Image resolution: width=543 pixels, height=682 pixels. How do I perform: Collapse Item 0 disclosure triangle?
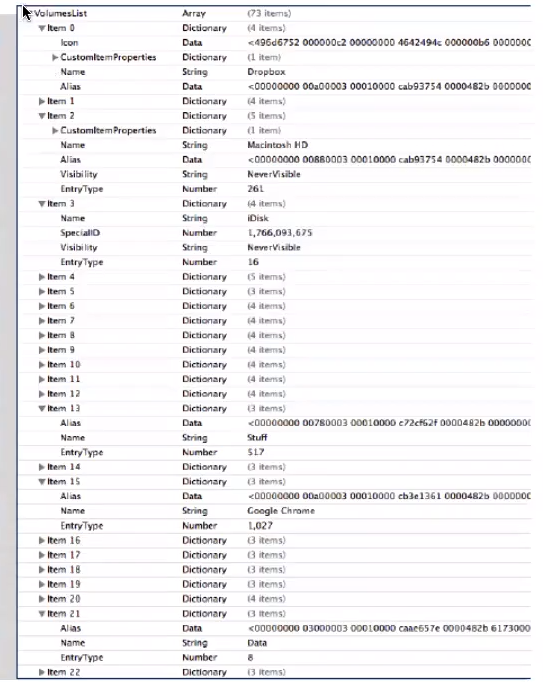pos(42,28)
